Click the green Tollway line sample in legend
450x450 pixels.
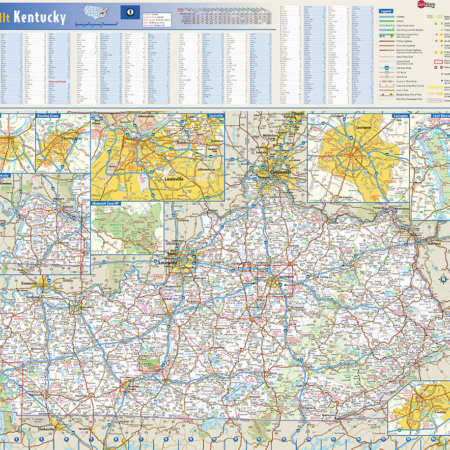pos(387,21)
